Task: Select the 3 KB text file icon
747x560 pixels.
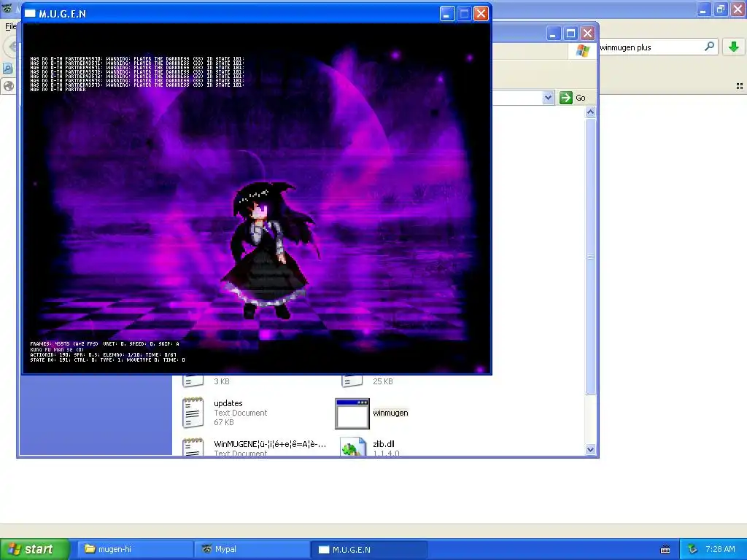Action: (x=193, y=381)
